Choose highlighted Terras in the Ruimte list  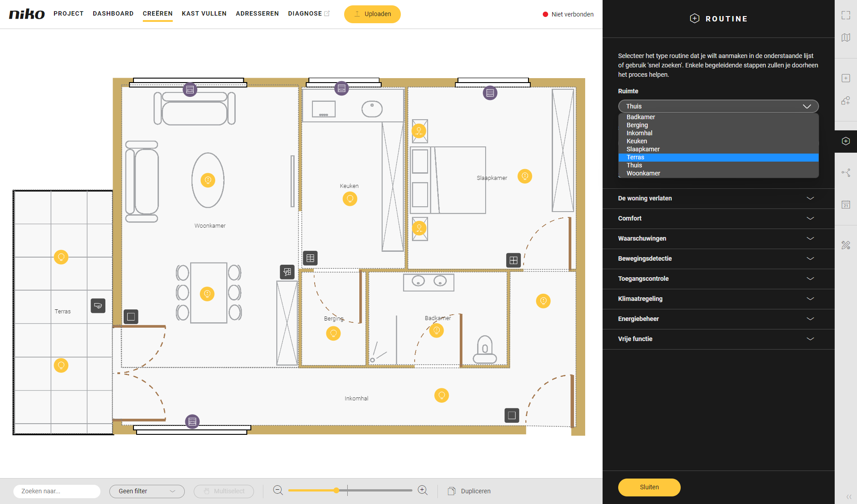[718, 157]
